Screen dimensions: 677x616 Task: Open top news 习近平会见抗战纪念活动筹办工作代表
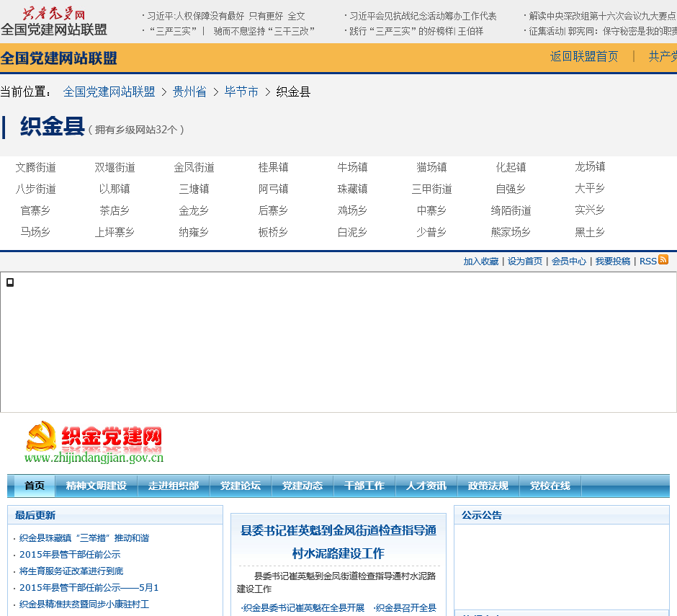(423, 16)
